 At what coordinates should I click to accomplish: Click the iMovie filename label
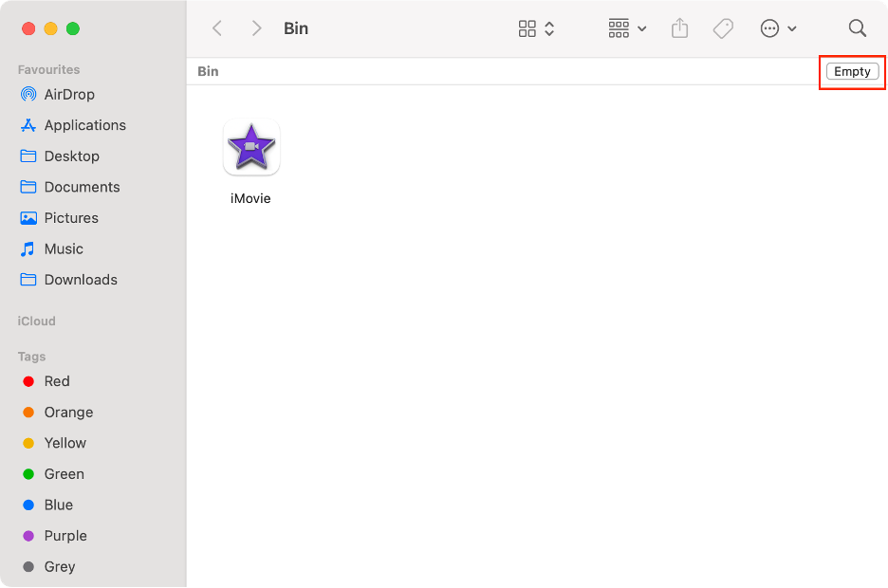click(x=250, y=198)
